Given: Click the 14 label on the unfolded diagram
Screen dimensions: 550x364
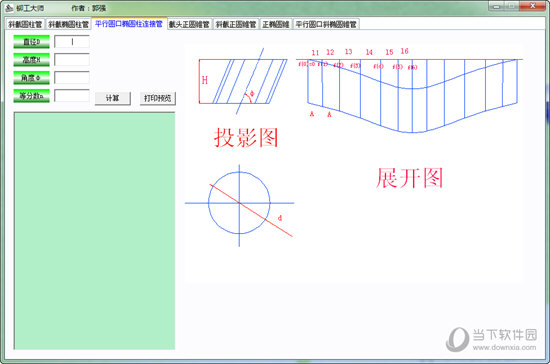Looking at the screenshot, I should tap(369, 52).
